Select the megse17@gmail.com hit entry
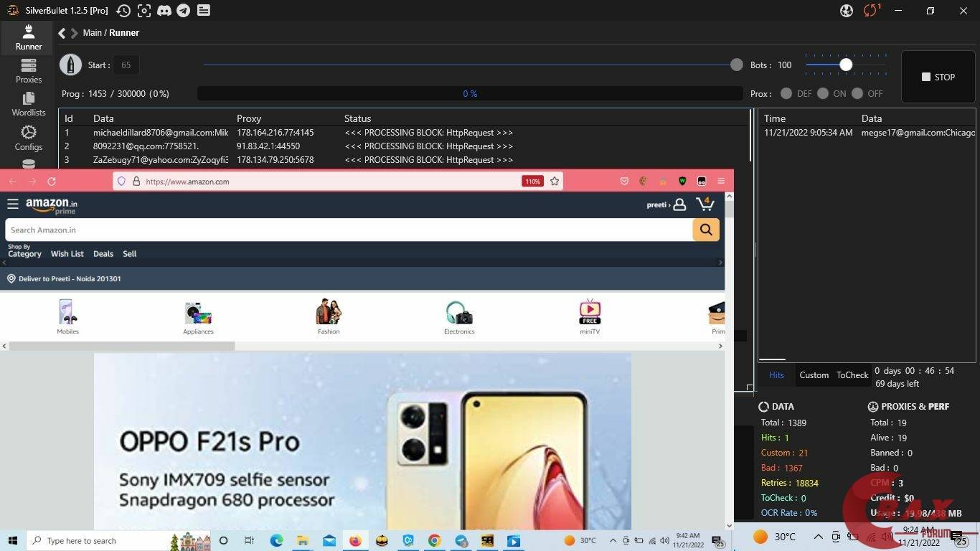This screenshot has height=551, width=980. pyautogui.click(x=867, y=133)
